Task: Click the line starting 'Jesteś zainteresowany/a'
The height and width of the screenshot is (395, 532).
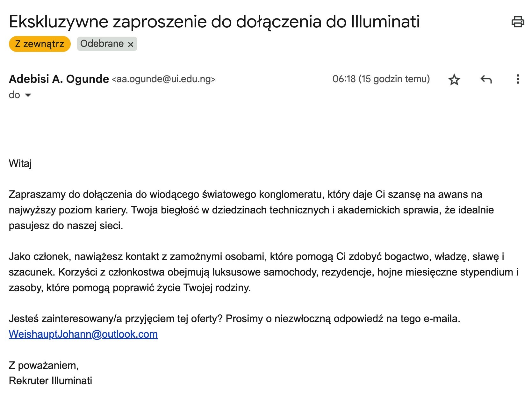Action: [x=234, y=319]
